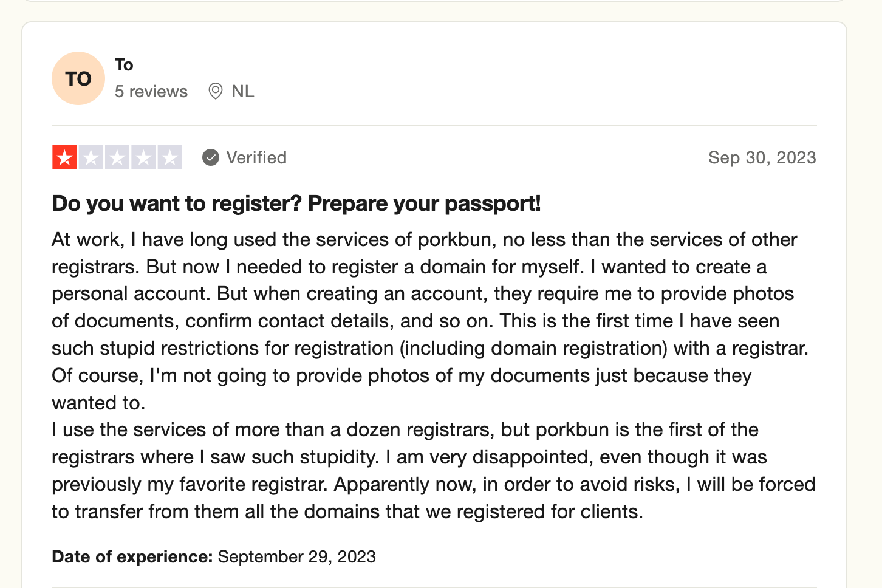Open review titled "Prepare your passport!"
The image size is (882, 588).
pos(296,203)
